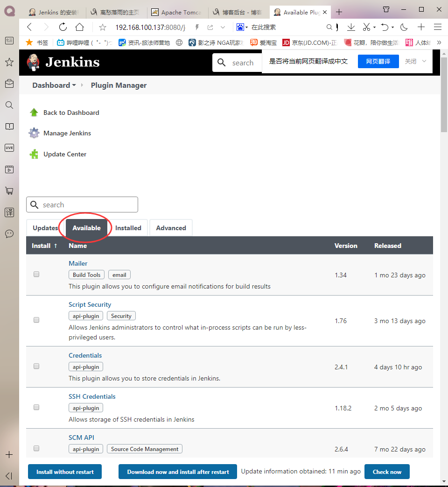Expand the translation bar close options chevron
The width and height of the screenshot is (448, 487).
pos(424,61)
